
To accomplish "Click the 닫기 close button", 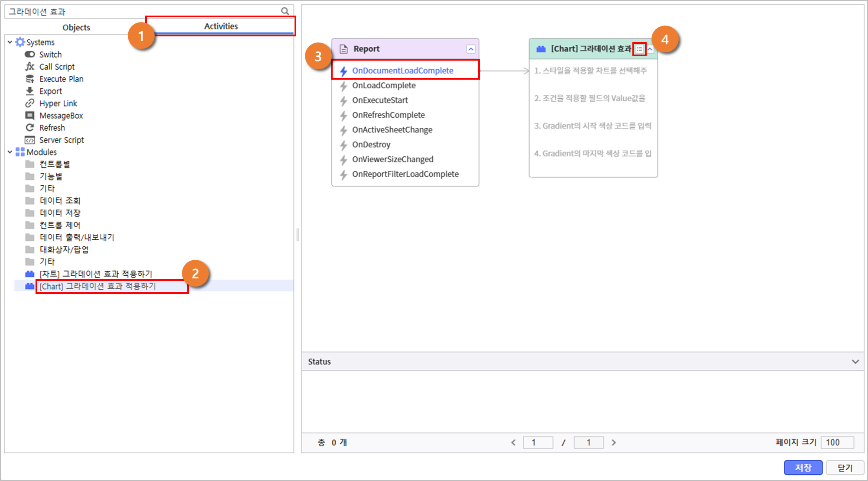I will [x=845, y=468].
